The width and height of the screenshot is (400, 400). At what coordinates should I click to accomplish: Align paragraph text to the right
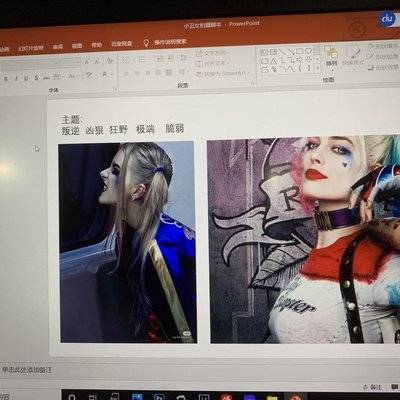(x=148, y=73)
